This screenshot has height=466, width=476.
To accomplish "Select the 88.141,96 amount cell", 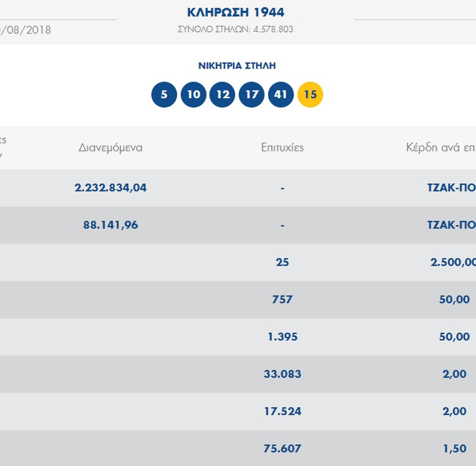I will [110, 225].
